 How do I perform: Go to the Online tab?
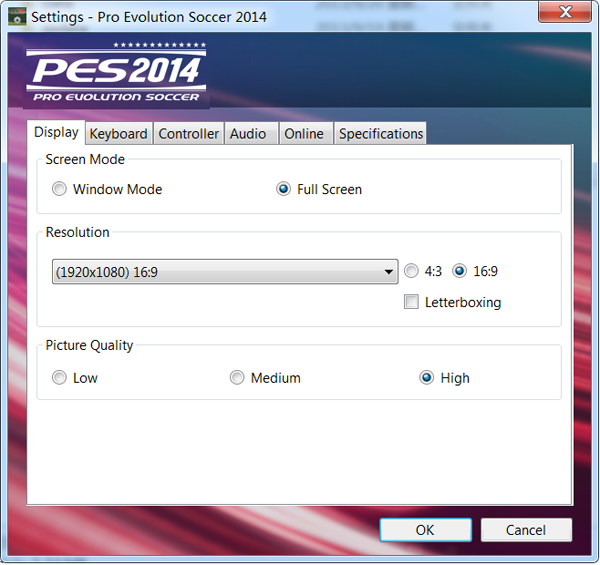click(x=306, y=134)
